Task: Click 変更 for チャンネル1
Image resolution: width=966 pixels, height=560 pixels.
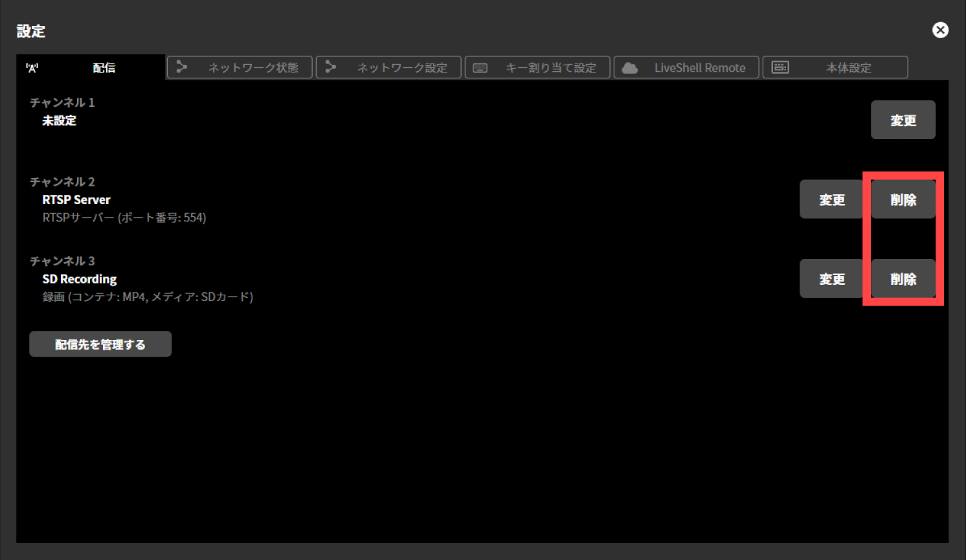Action: pyautogui.click(x=903, y=120)
